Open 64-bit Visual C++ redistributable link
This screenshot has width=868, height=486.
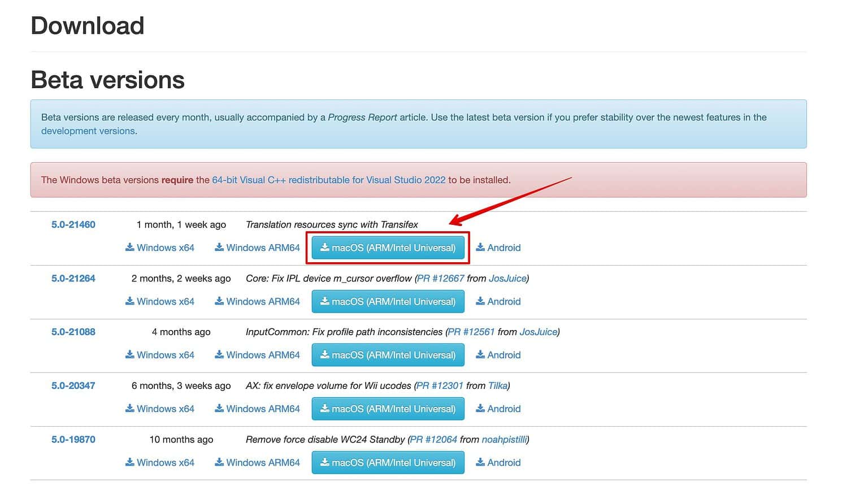coord(328,180)
